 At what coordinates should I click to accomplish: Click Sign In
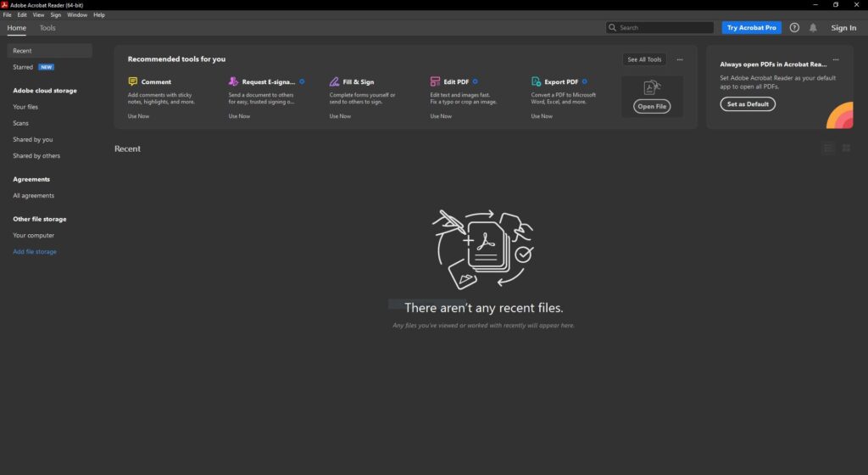click(x=843, y=28)
